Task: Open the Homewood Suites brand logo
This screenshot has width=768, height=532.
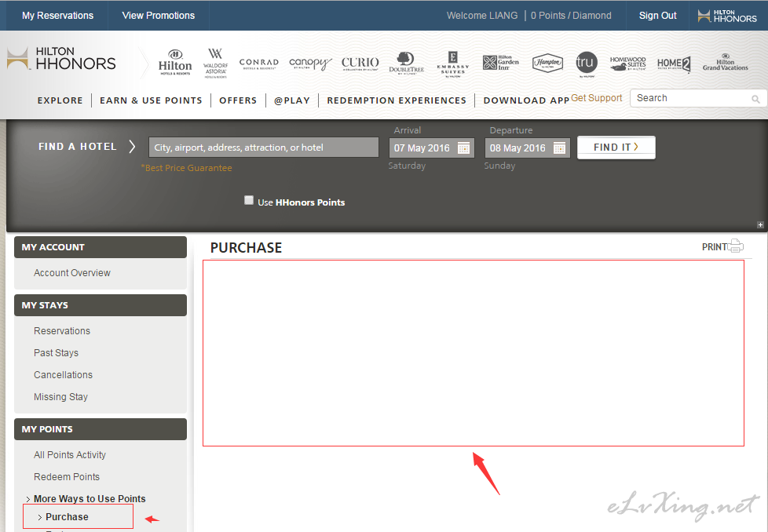Action: click(627, 64)
